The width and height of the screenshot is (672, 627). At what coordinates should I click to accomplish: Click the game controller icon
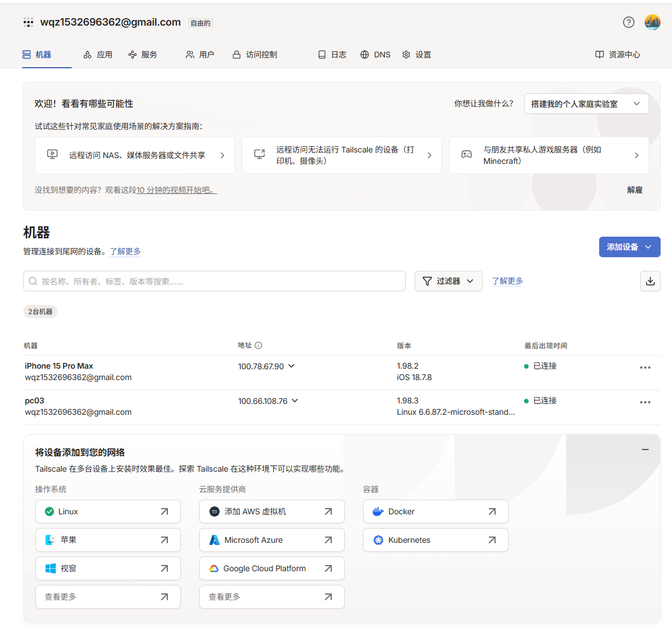point(466,155)
